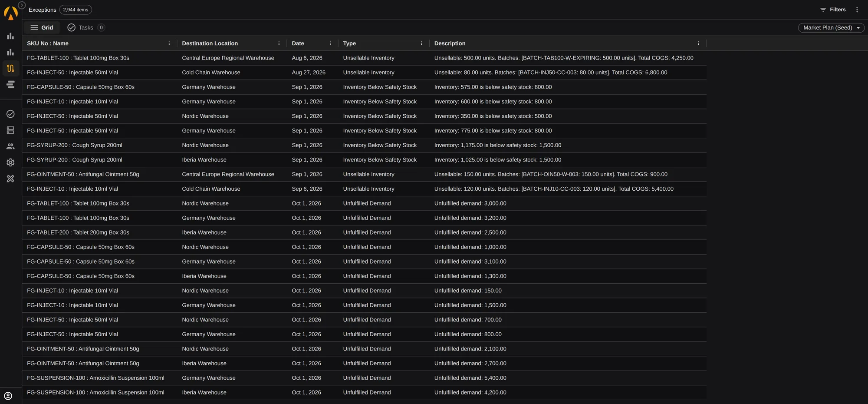Image resolution: width=868 pixels, height=404 pixels.
Task: Click 'Inventory: 350.00 is below safety stock: 500.00'
Action: pos(493,116)
